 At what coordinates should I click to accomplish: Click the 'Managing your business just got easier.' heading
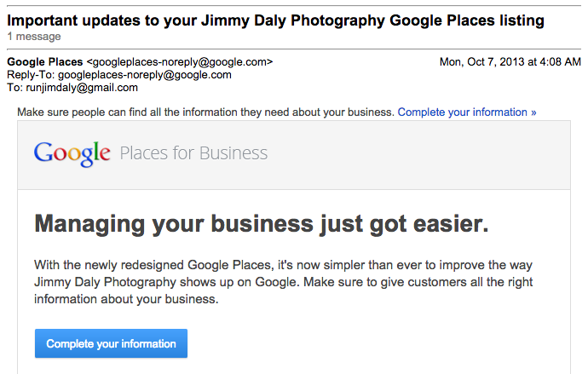pos(262,224)
